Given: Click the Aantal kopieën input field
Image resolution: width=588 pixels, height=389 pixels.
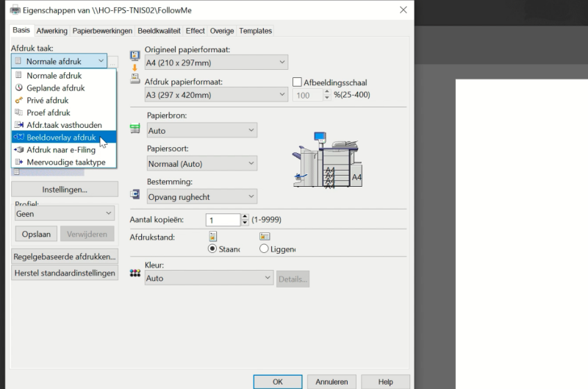Looking at the screenshot, I should (222, 220).
